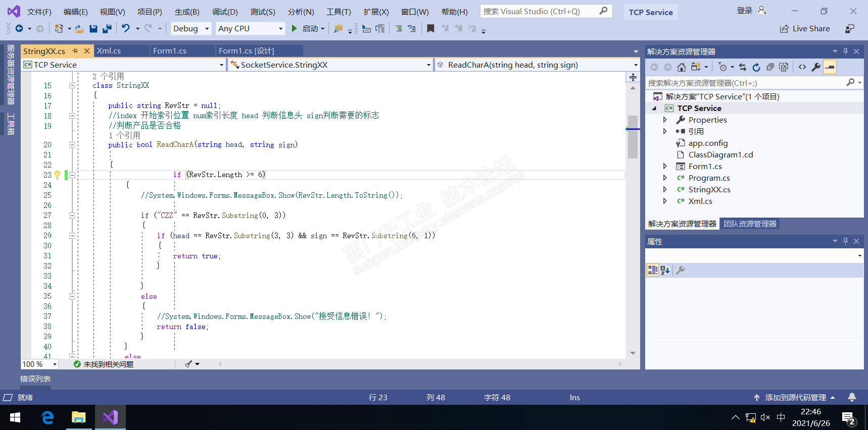Open the pending changes filter clock icon
868x430 pixels.
tap(723, 67)
